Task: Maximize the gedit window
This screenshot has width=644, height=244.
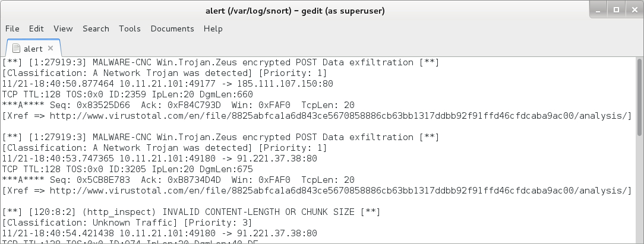Action: 616,10
